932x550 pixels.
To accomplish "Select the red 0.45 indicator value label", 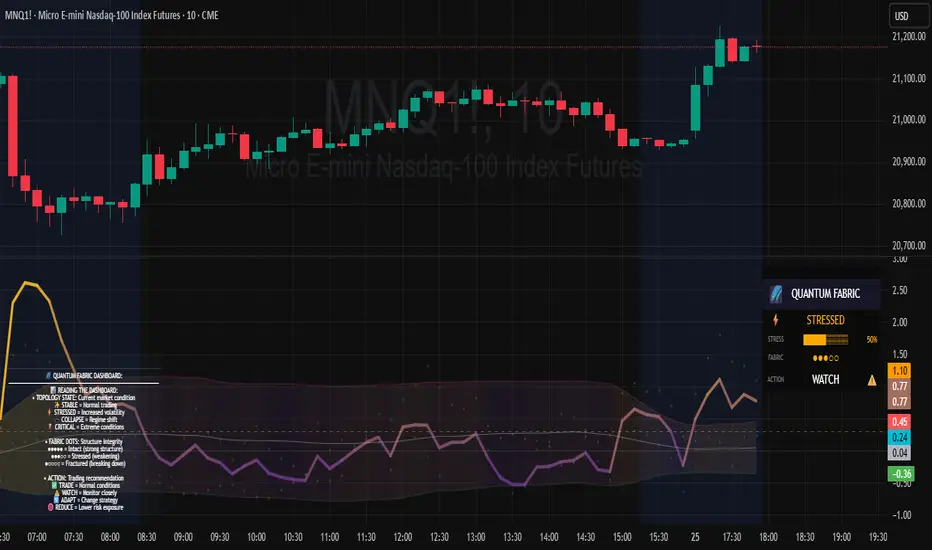I will (899, 422).
